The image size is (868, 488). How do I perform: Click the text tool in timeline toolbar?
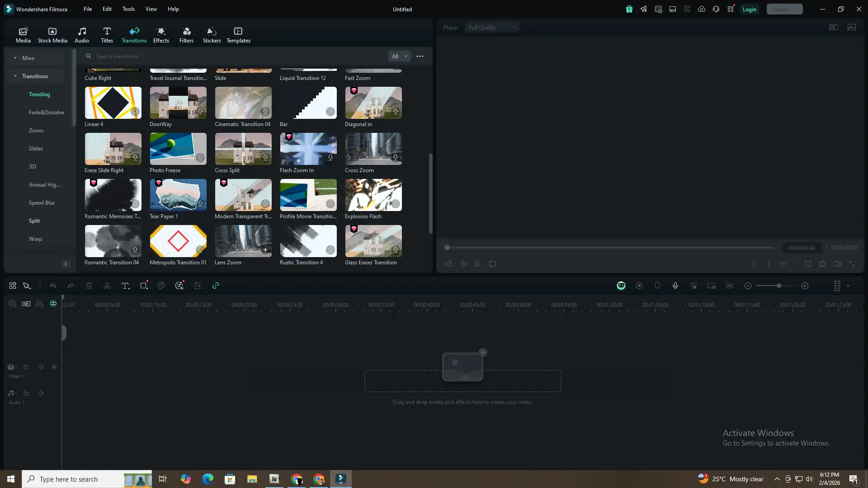pos(125,286)
